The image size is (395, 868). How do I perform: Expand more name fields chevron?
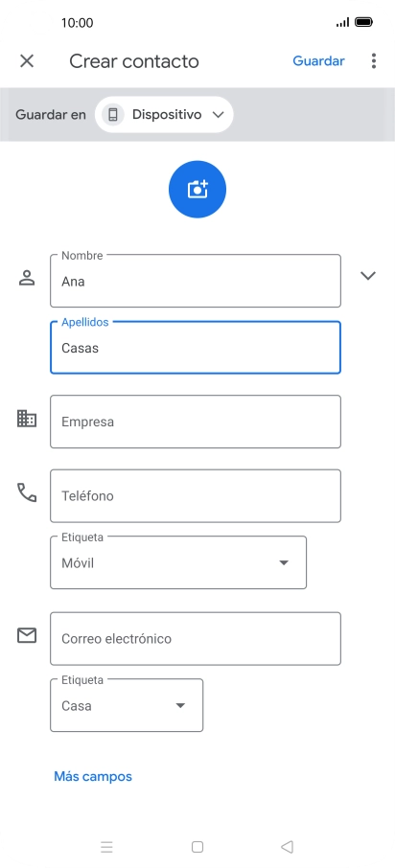tap(368, 276)
